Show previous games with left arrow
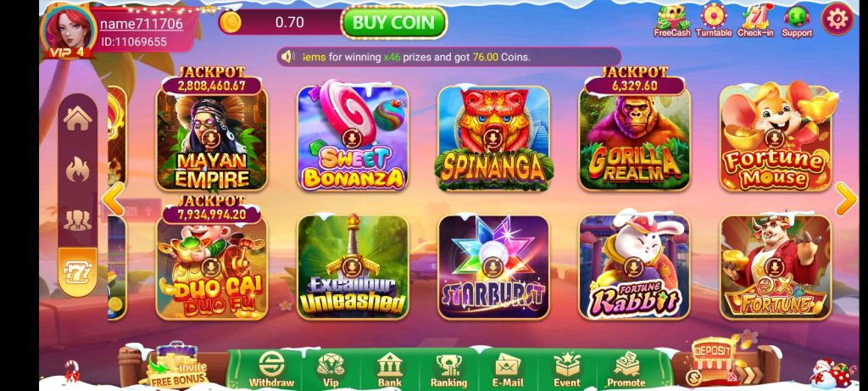868x391 pixels. [x=114, y=199]
